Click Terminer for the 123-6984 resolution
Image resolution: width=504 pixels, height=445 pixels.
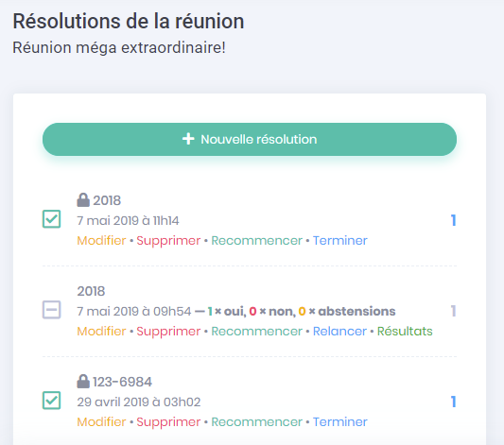[340, 422]
